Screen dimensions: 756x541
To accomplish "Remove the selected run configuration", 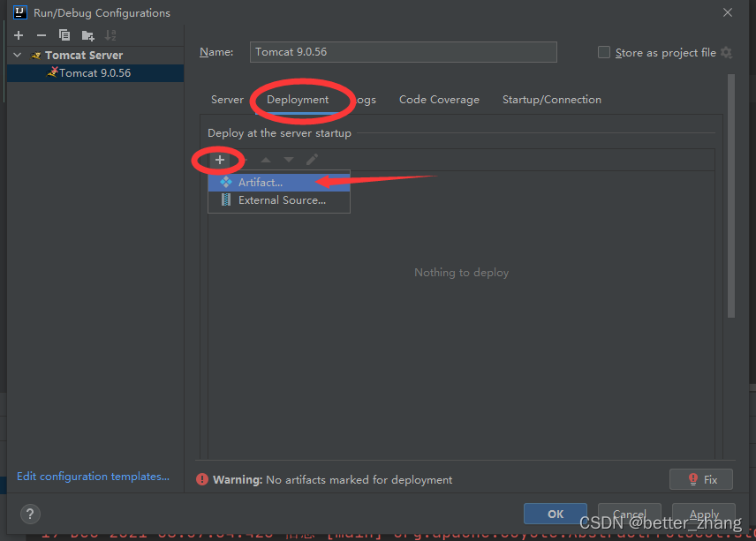I will (x=42, y=35).
